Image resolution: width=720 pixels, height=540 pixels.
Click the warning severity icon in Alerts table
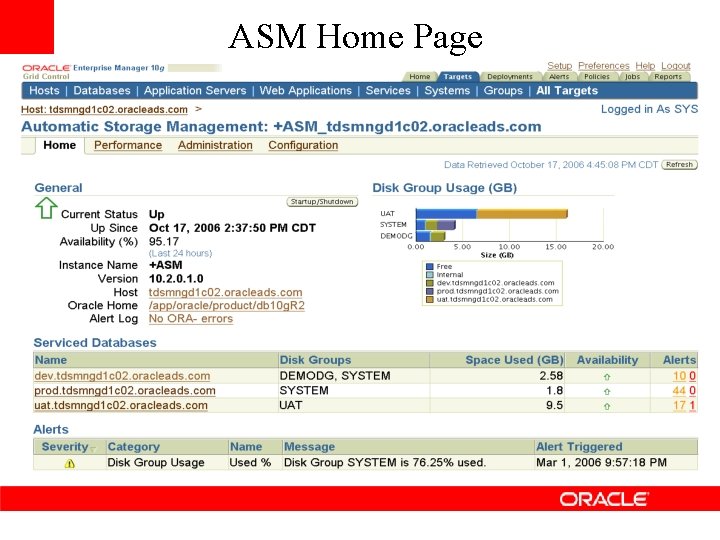70,464
